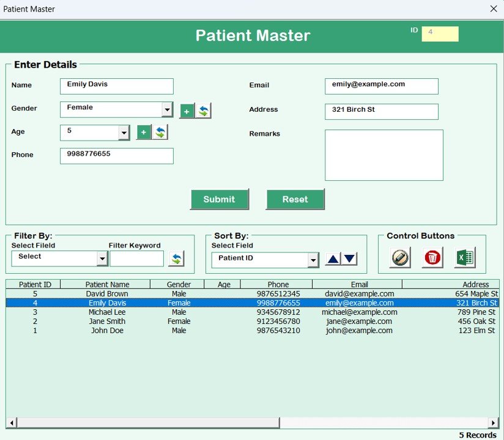The image size is (504, 440).
Task: Click the Email column header in table
Action: [357, 284]
